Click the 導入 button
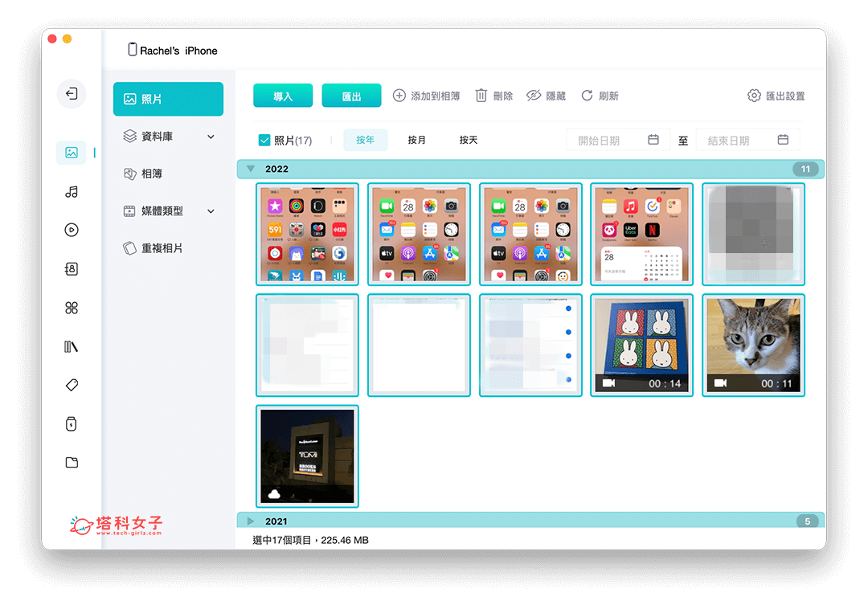Image resolution: width=868 pixels, height=605 pixels. pos(283,96)
